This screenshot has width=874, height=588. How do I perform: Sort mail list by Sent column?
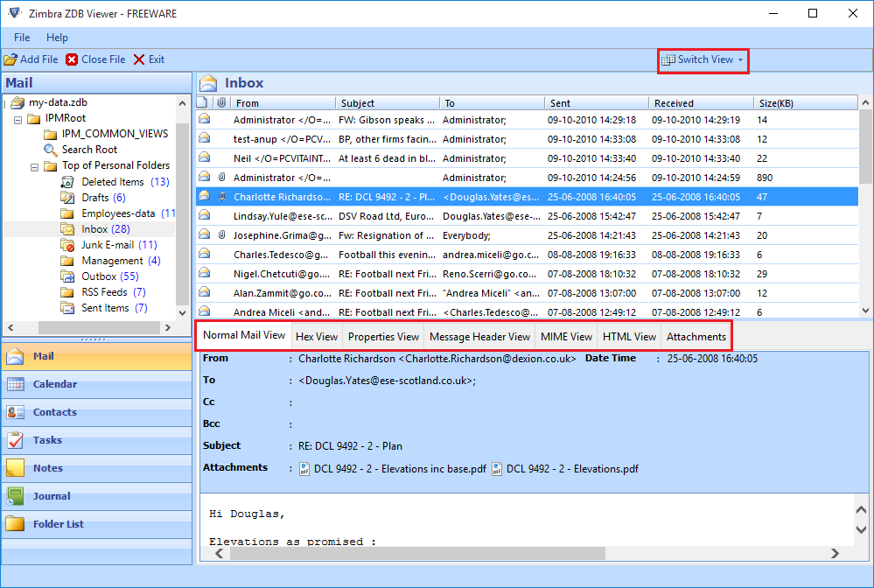597,103
